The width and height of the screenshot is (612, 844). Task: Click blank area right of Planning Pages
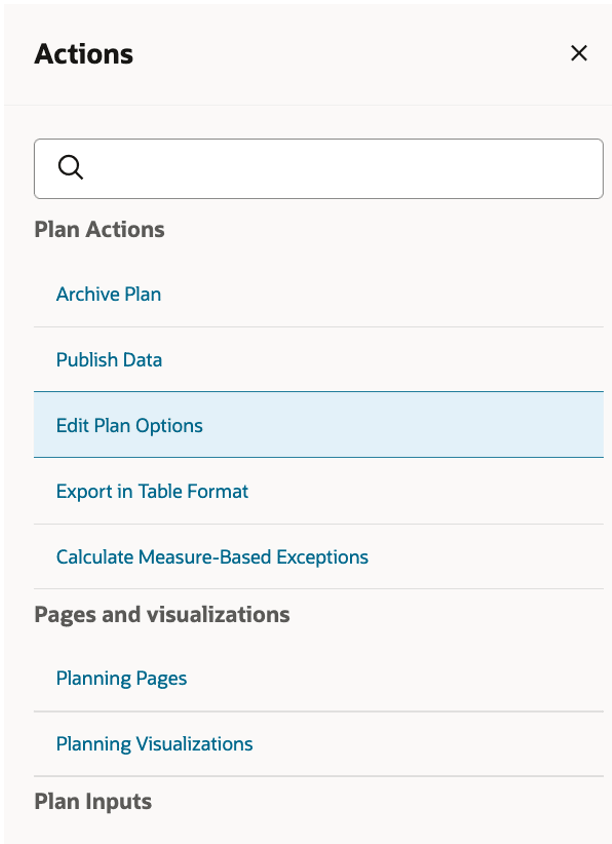pos(400,678)
